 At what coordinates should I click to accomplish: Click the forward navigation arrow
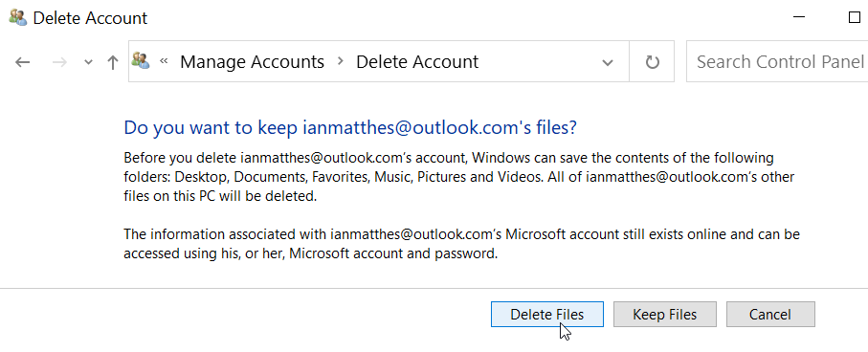coord(59,62)
